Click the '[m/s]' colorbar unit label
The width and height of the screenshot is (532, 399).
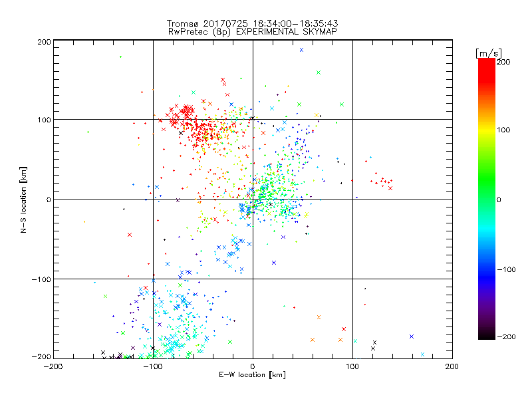489,53
